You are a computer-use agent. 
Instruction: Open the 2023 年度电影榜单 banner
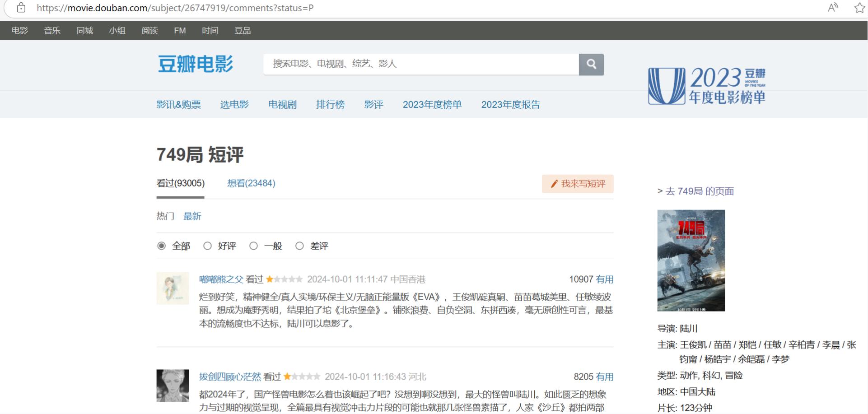point(707,86)
